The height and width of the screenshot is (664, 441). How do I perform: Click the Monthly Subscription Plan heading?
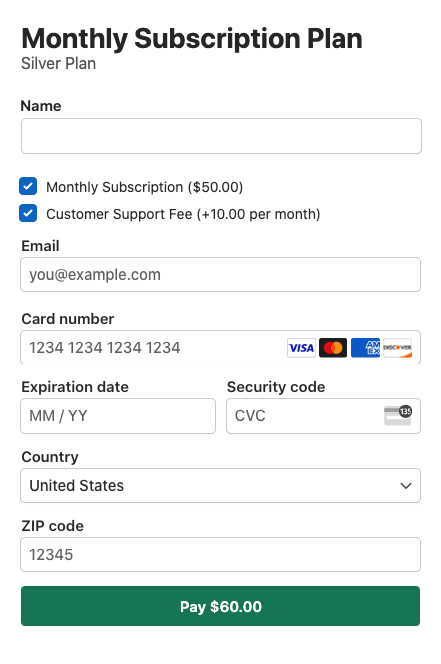coord(192,39)
